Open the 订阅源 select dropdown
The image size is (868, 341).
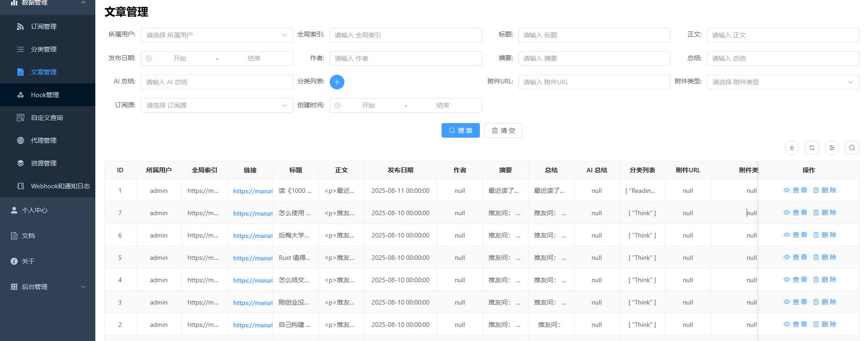217,105
